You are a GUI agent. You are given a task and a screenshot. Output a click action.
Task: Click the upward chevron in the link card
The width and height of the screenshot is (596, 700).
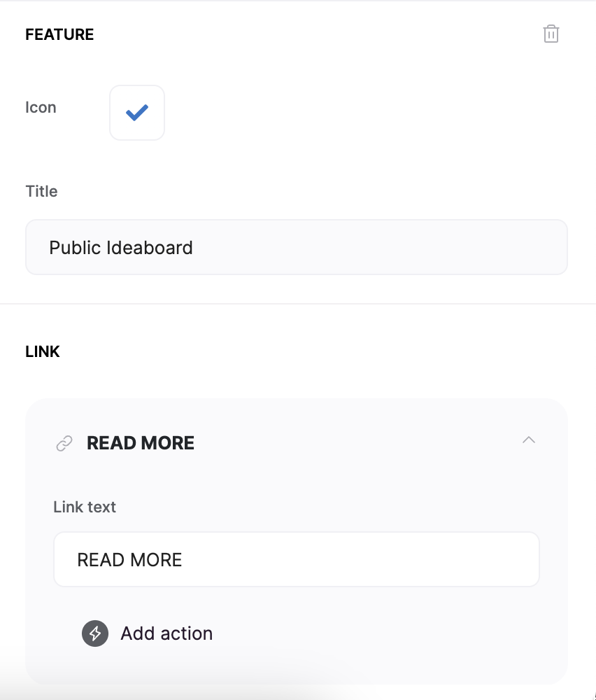point(530,441)
